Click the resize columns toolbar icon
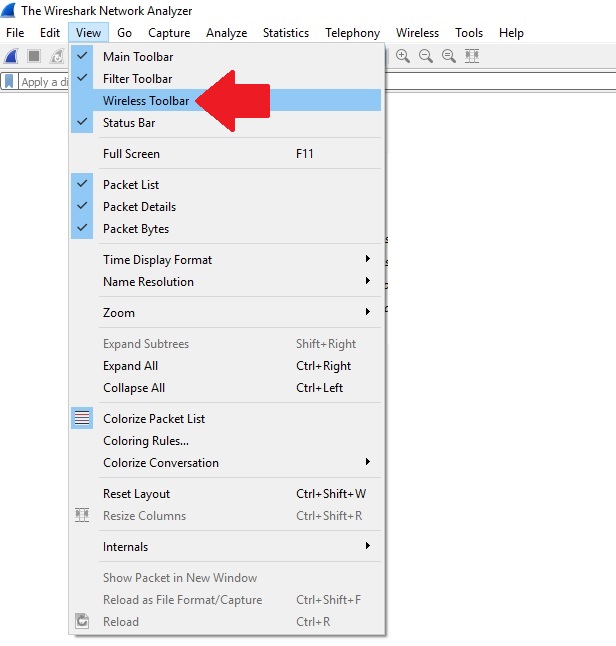The image size is (616, 646). pos(472,56)
